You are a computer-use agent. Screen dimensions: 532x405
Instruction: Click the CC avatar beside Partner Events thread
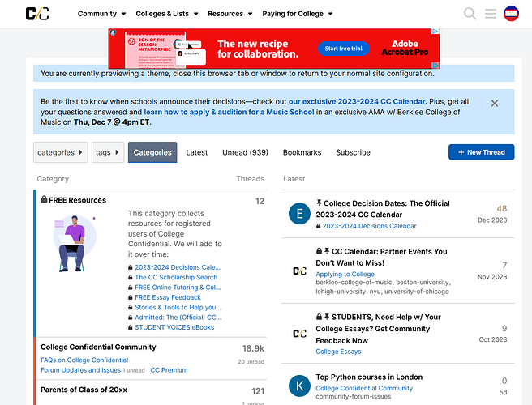click(x=299, y=271)
